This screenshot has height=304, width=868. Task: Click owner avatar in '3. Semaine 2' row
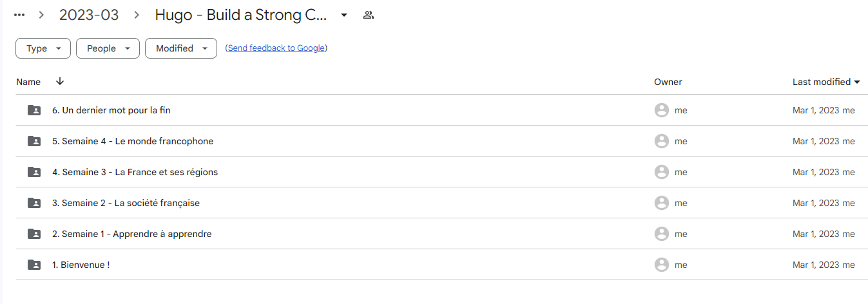[x=661, y=203]
